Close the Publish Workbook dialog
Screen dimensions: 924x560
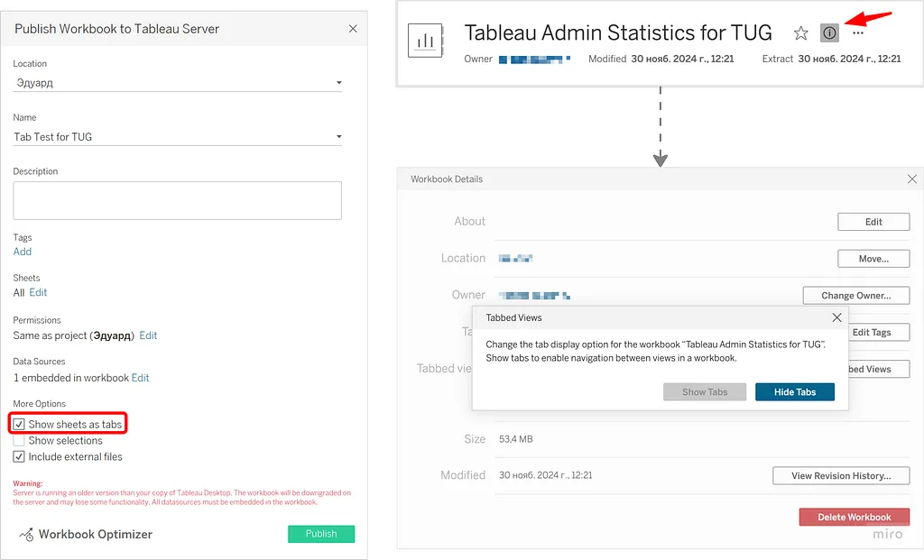[353, 29]
